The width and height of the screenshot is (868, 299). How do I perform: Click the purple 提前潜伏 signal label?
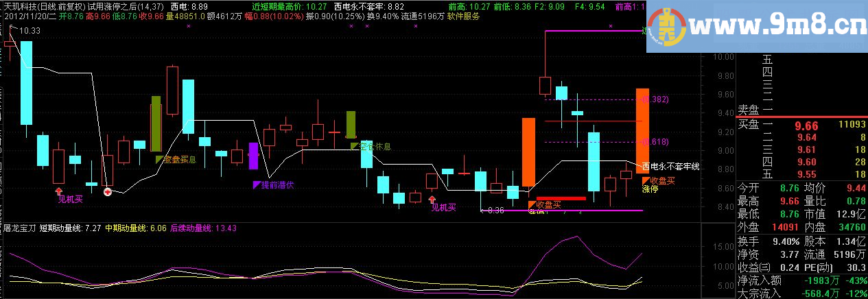(x=278, y=184)
